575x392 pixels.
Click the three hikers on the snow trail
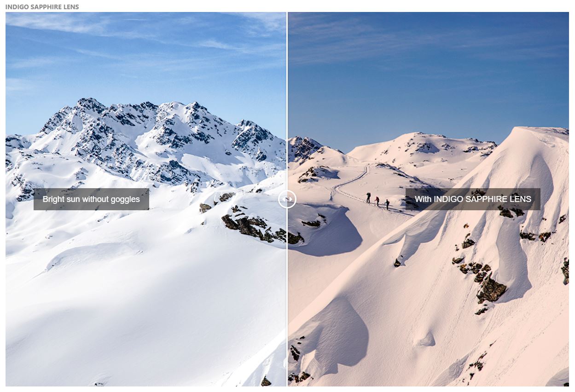378,201
